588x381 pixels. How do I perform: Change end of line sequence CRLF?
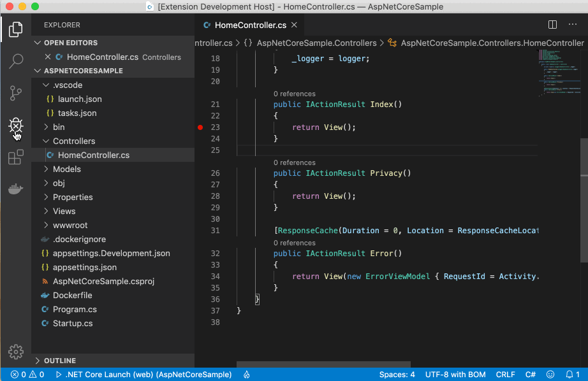[505, 374]
